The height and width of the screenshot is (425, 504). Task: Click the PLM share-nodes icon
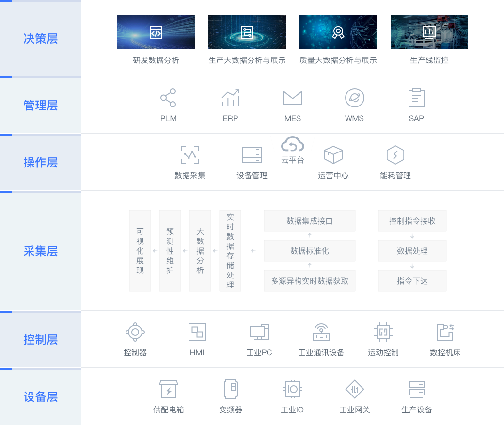click(x=168, y=98)
